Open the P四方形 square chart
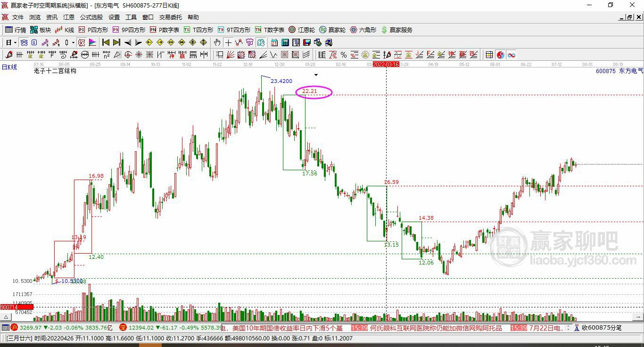Image resolution: width=644 pixels, height=347 pixels. 93,30
